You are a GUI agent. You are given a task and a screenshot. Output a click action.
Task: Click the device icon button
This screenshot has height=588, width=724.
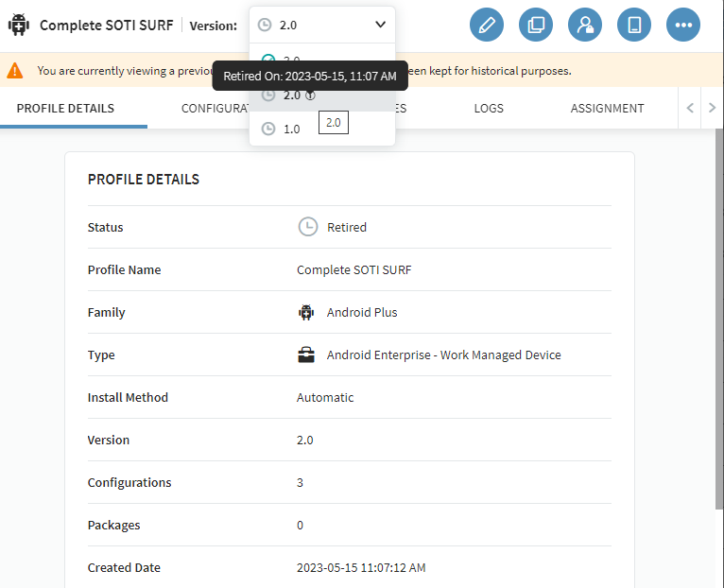coord(634,25)
